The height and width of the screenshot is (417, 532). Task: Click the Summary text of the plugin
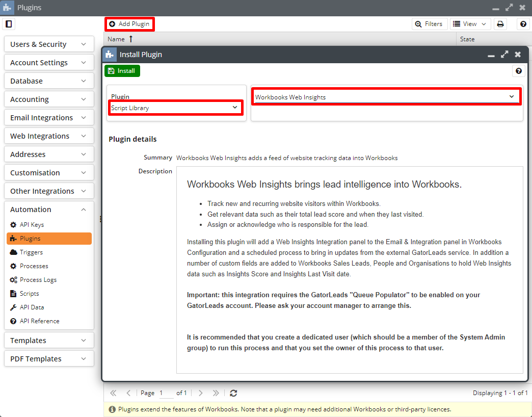coord(287,158)
